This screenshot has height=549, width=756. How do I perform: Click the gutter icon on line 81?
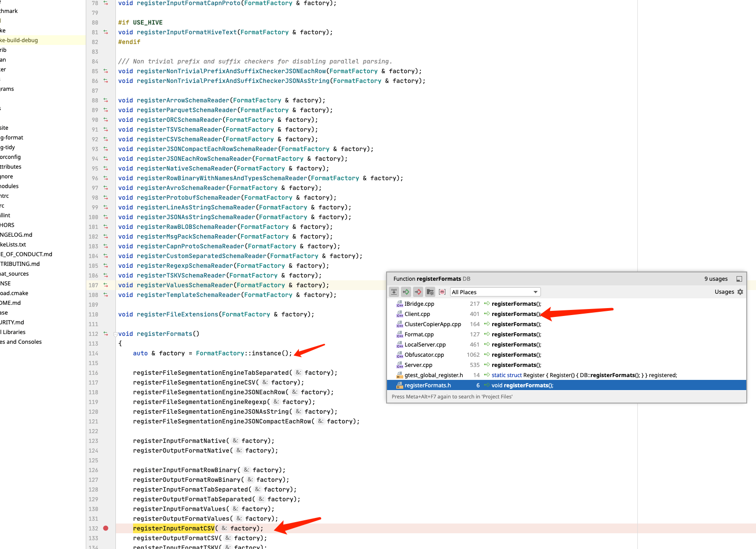tap(106, 32)
